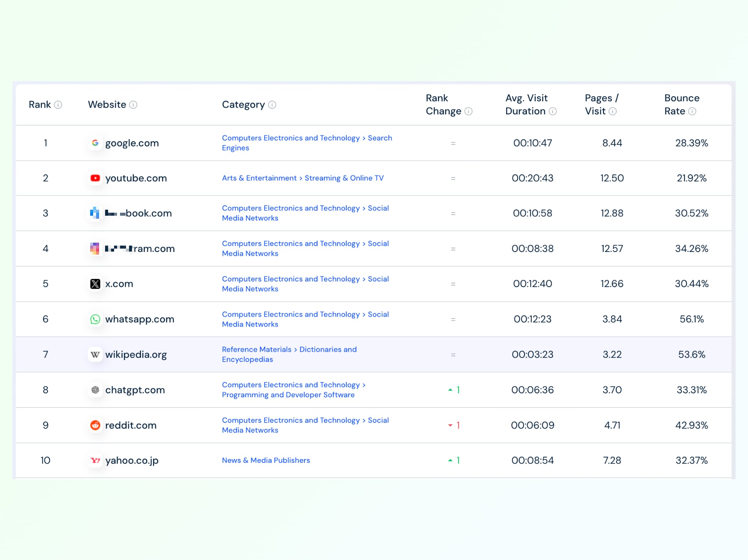Viewport: 748px width, 560px height.
Task: Click the info icon next to Rank
Action: coord(58,105)
